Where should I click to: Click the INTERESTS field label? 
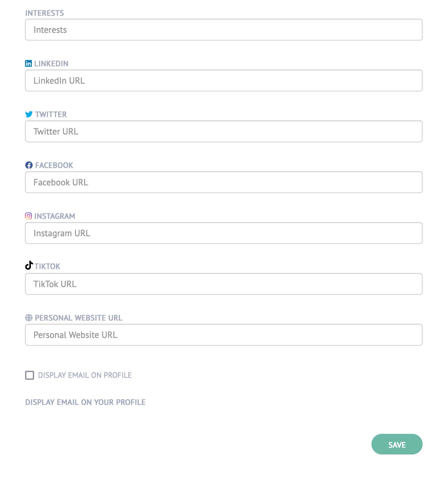pyautogui.click(x=45, y=13)
